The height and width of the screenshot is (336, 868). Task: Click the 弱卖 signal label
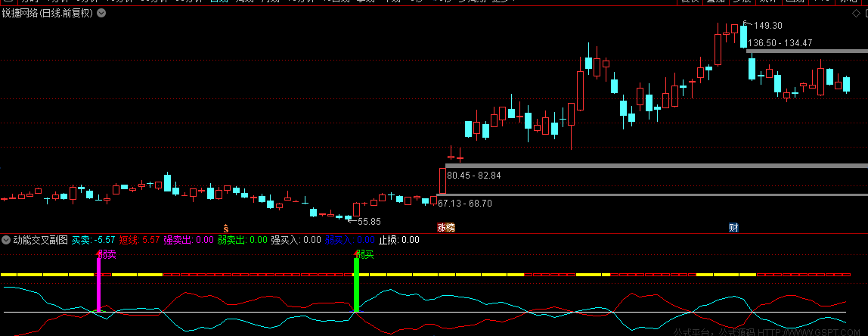click(x=107, y=254)
